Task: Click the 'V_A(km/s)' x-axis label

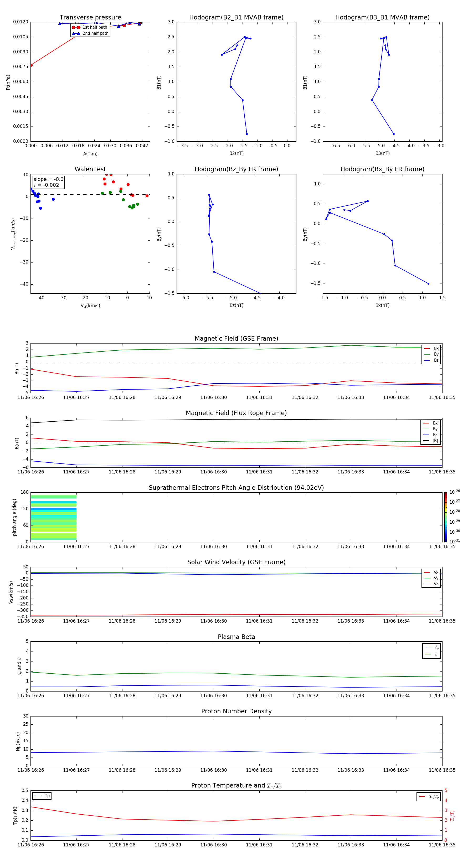Action: [90, 306]
